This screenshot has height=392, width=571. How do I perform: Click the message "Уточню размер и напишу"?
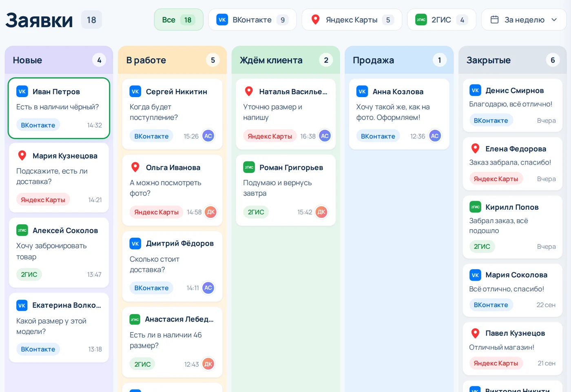point(273,112)
